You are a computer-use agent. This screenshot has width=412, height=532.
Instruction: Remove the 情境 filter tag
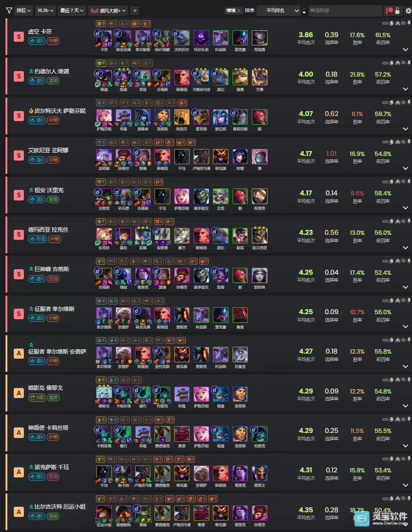click(239, 11)
